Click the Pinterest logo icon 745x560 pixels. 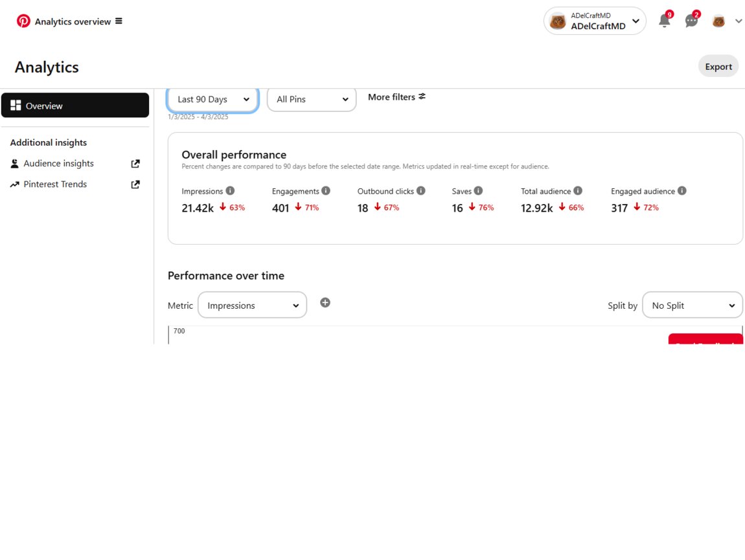23,21
